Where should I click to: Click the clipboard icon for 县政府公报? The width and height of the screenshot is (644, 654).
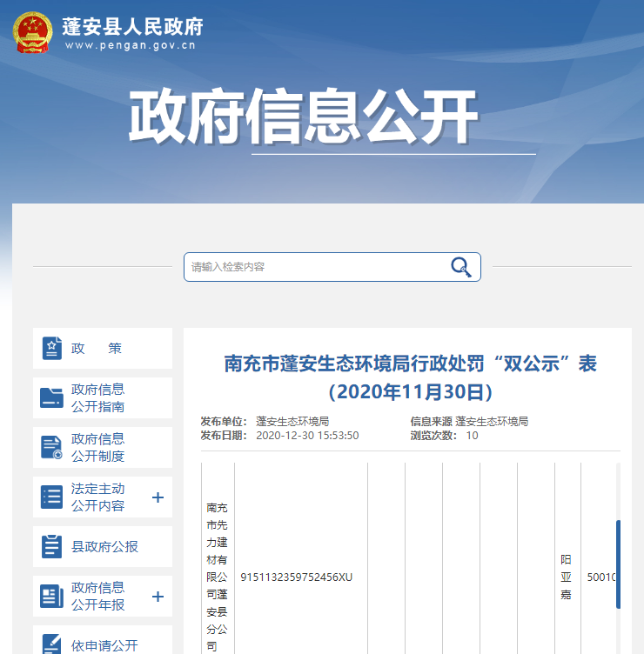pyautogui.click(x=51, y=546)
